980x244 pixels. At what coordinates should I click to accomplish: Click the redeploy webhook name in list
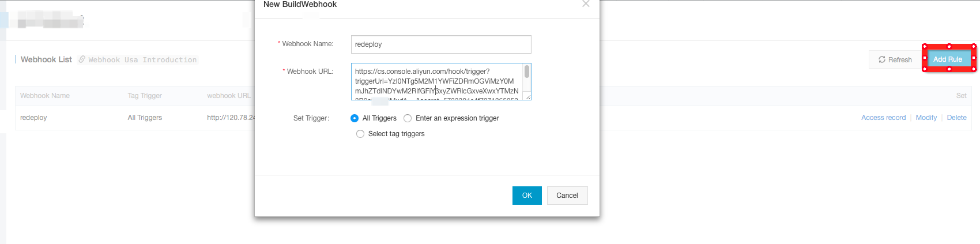33,118
